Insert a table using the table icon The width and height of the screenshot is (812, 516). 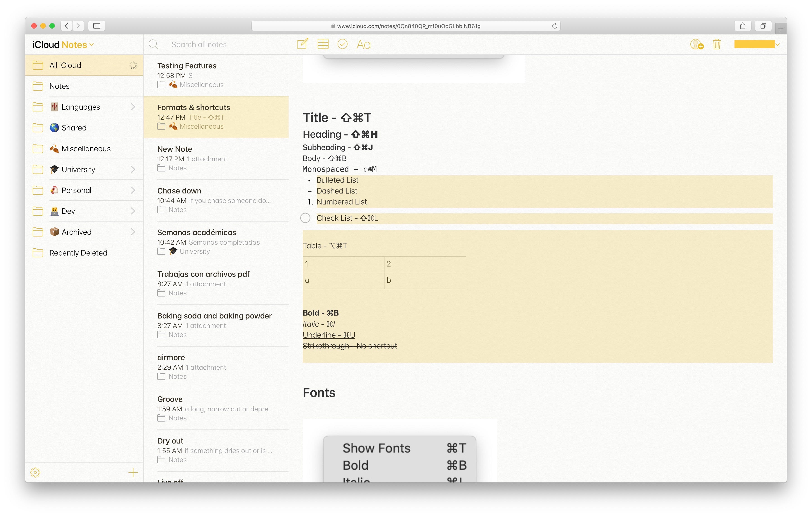[323, 44]
